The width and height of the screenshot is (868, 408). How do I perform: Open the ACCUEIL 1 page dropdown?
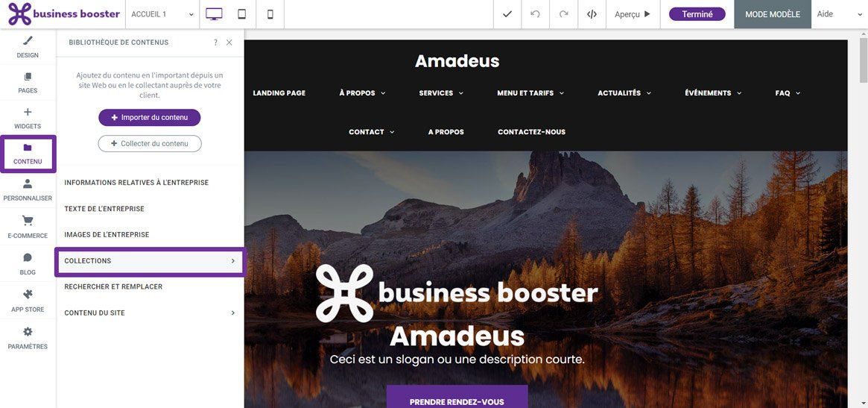tap(162, 14)
